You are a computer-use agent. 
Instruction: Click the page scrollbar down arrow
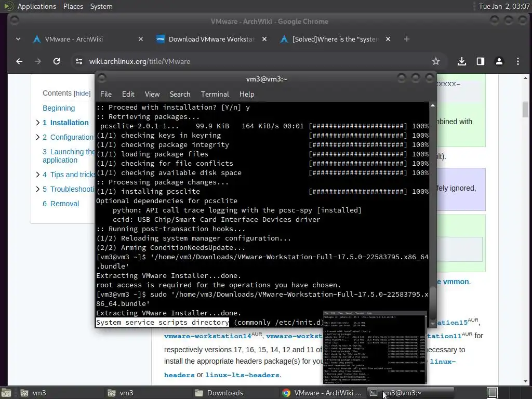(525, 381)
